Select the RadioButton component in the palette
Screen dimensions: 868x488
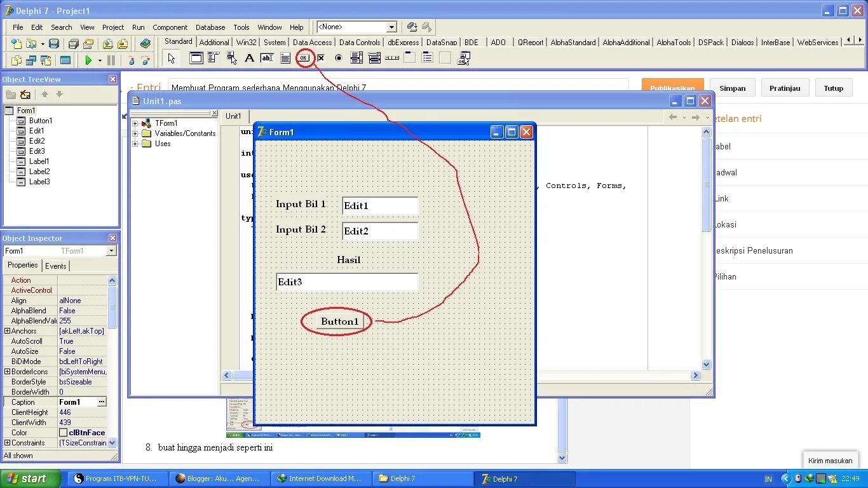click(339, 58)
